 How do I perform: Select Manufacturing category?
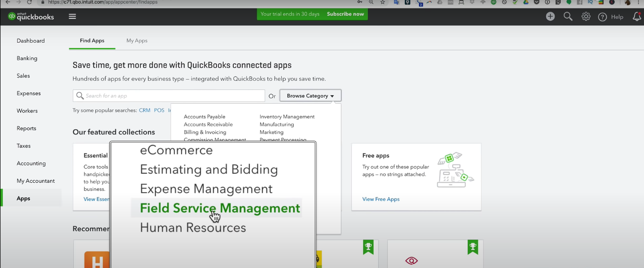277,125
